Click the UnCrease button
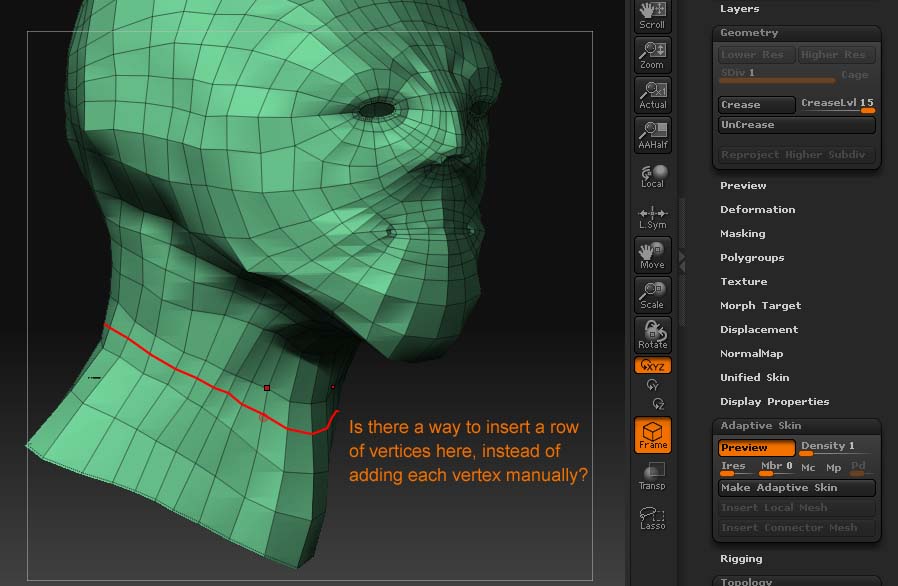 796,124
